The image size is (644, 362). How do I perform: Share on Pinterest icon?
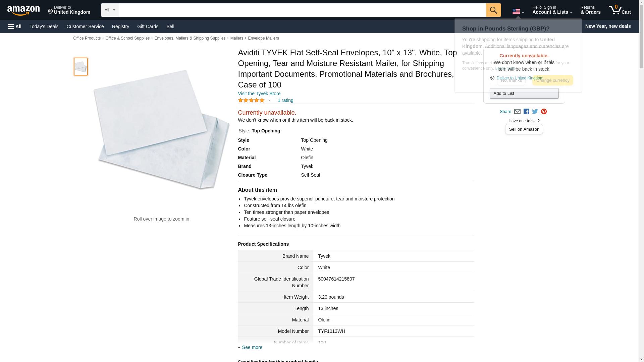[x=544, y=112]
